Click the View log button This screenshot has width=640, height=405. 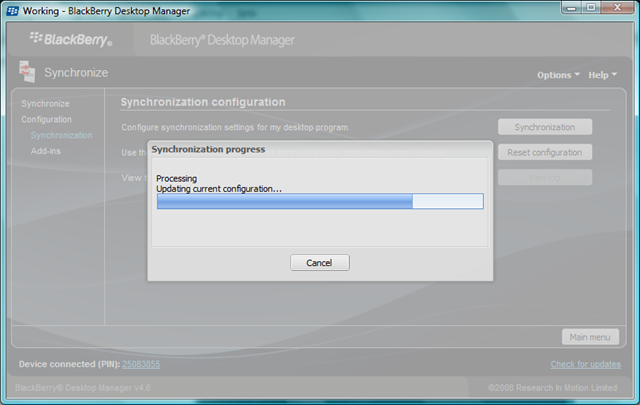click(545, 178)
